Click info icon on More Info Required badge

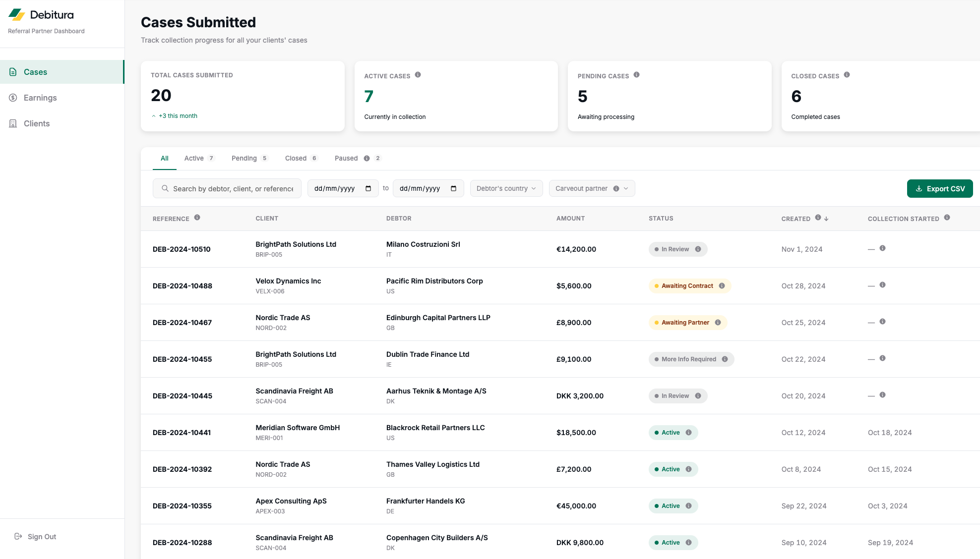[725, 359]
